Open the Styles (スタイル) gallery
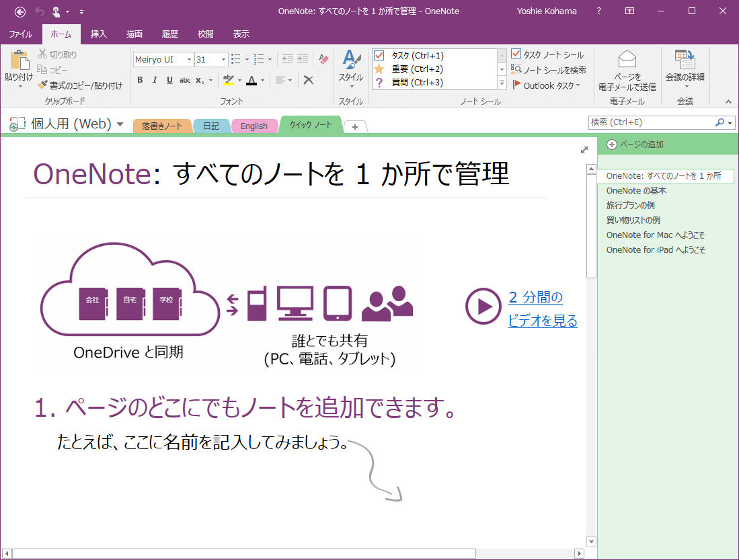 (351, 69)
